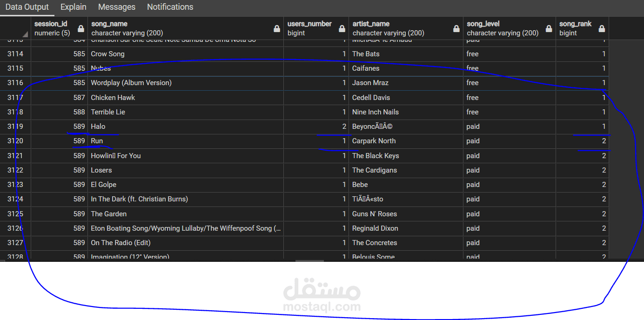Click the Losers song cell
Viewport: 644px width, 320px height.
[x=186, y=170]
